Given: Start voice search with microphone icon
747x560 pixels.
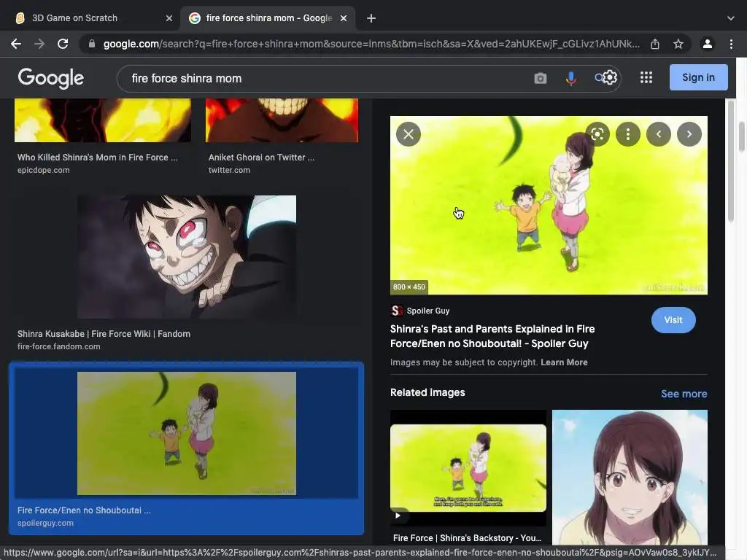Looking at the screenshot, I should pos(570,78).
